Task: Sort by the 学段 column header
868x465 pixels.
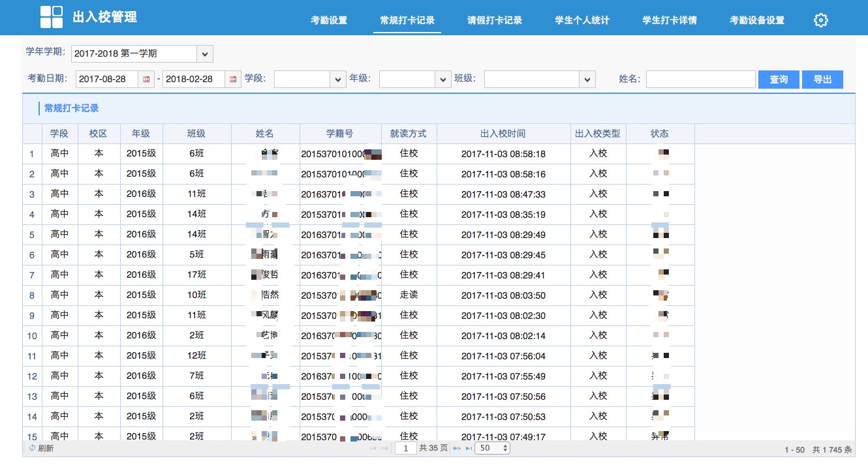Action: click(x=59, y=134)
